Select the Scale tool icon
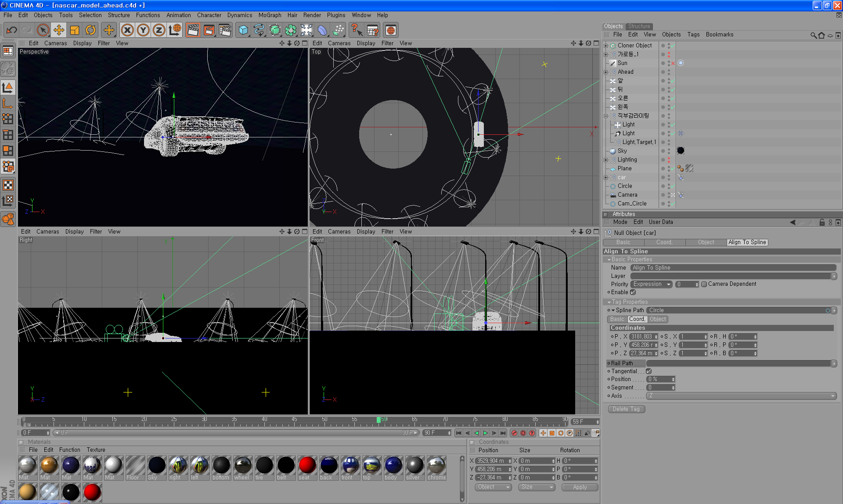Image resolution: width=843 pixels, height=504 pixels. 75,30
